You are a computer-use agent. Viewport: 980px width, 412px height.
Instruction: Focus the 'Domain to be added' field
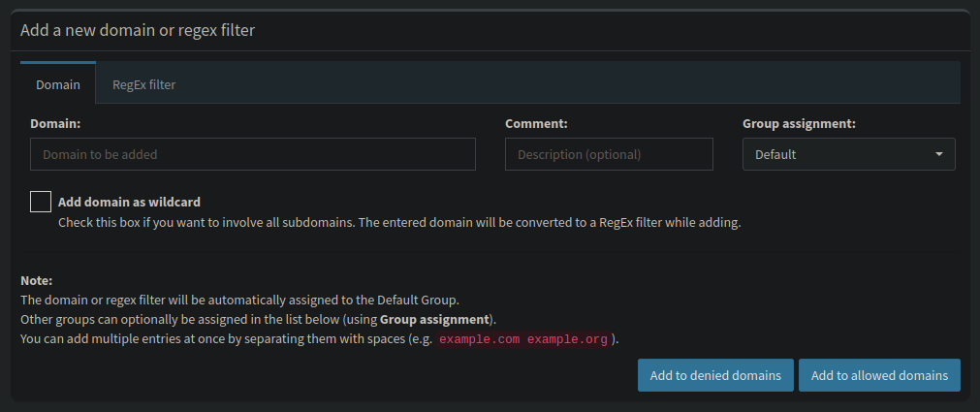[x=252, y=154]
